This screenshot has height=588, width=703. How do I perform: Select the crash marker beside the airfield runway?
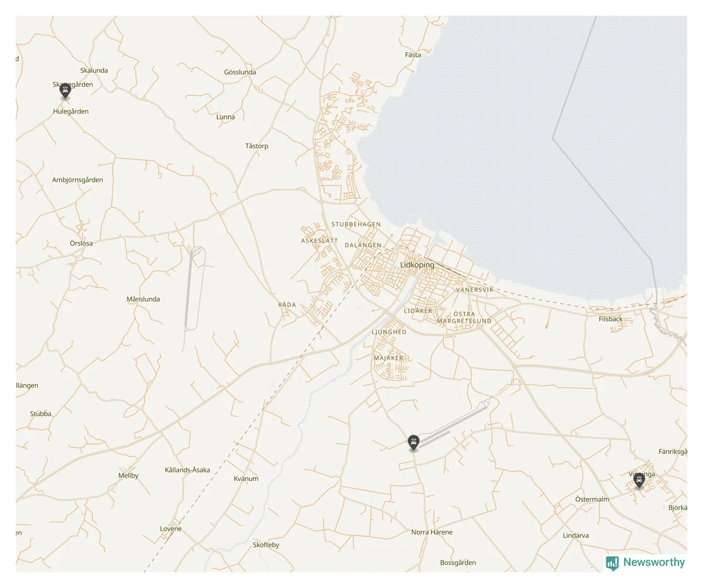(413, 442)
